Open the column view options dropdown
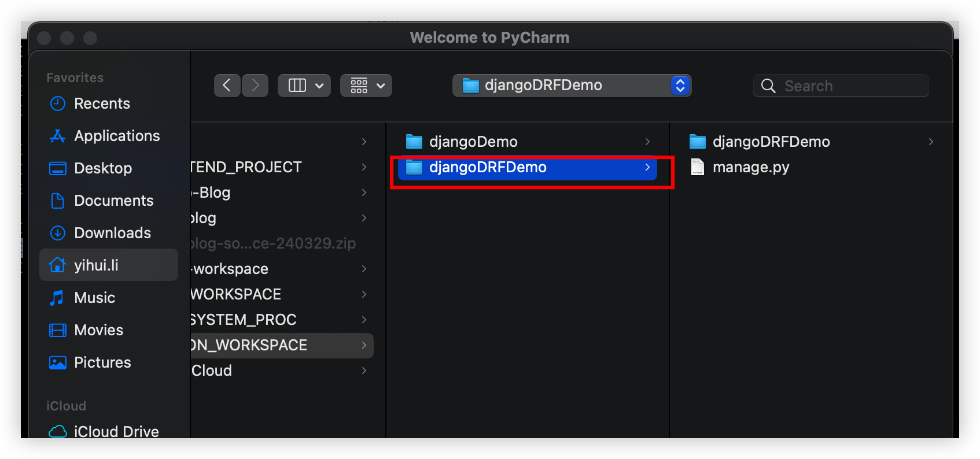Viewport: 980px width, 459px height. (x=304, y=86)
